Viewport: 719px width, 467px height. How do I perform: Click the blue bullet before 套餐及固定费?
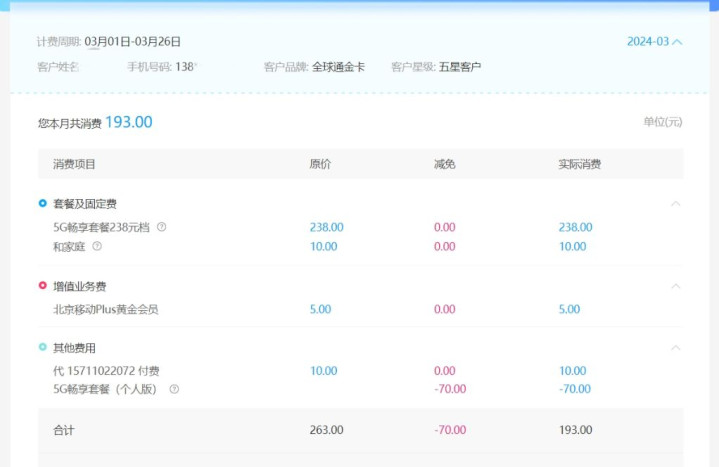coord(43,203)
